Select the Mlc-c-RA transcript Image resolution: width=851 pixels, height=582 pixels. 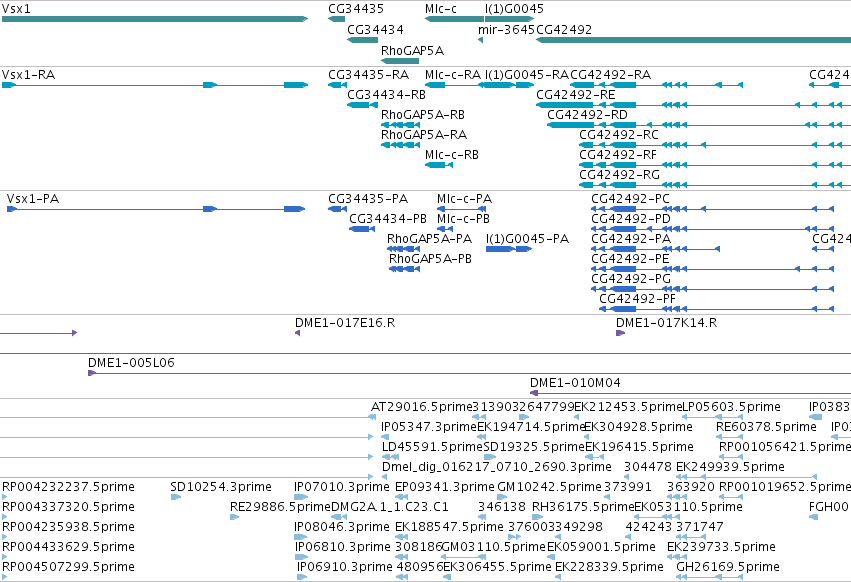[x=454, y=85]
